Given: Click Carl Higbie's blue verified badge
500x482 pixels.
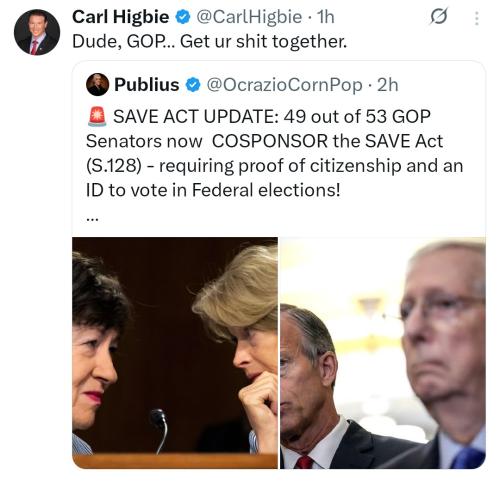Looking at the screenshot, I should 183,17.
